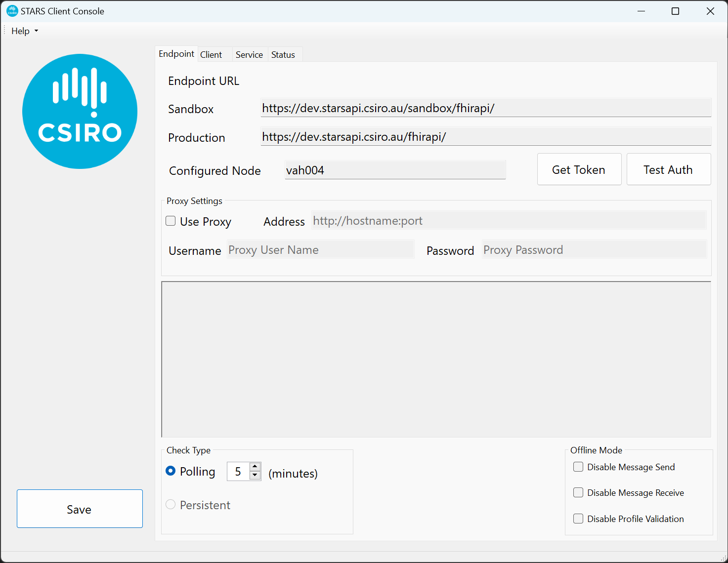Click the polling minutes down arrow
Image resolution: width=728 pixels, height=563 pixels.
tap(255, 476)
